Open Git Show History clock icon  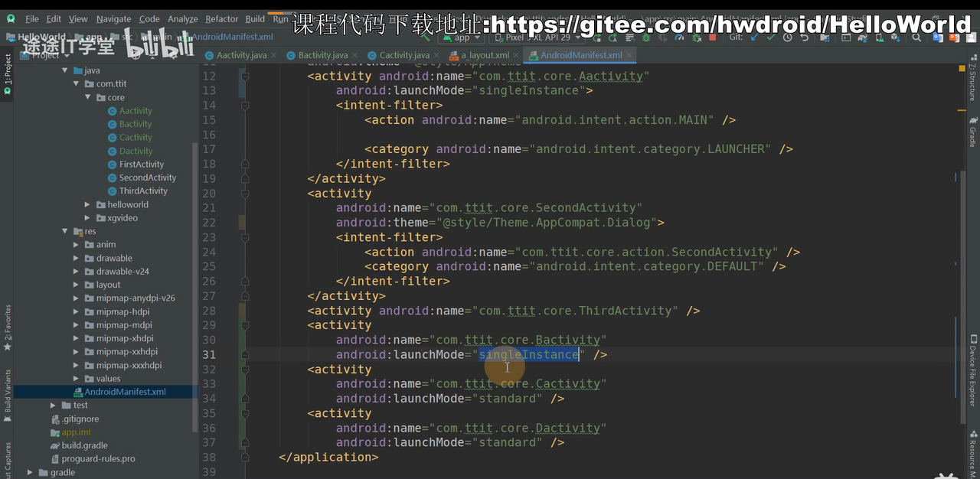[787, 37]
